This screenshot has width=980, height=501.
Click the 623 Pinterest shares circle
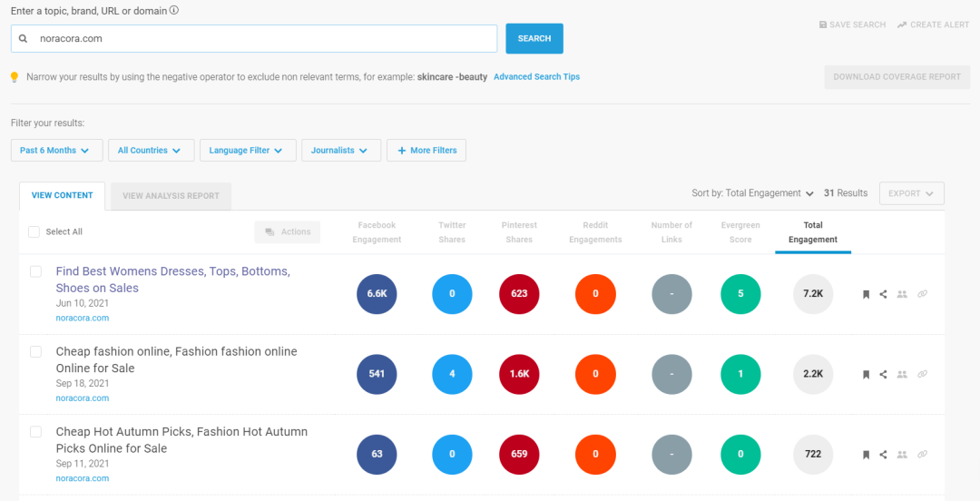[519, 294]
